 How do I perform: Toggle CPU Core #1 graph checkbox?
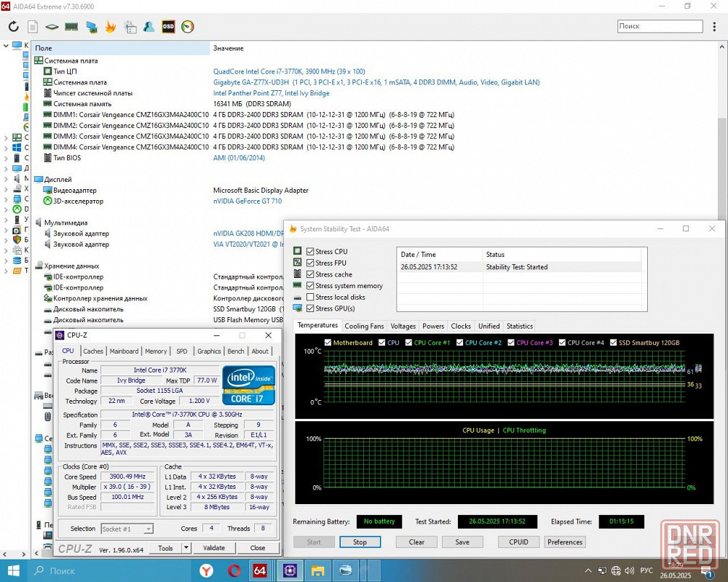pyautogui.click(x=408, y=343)
